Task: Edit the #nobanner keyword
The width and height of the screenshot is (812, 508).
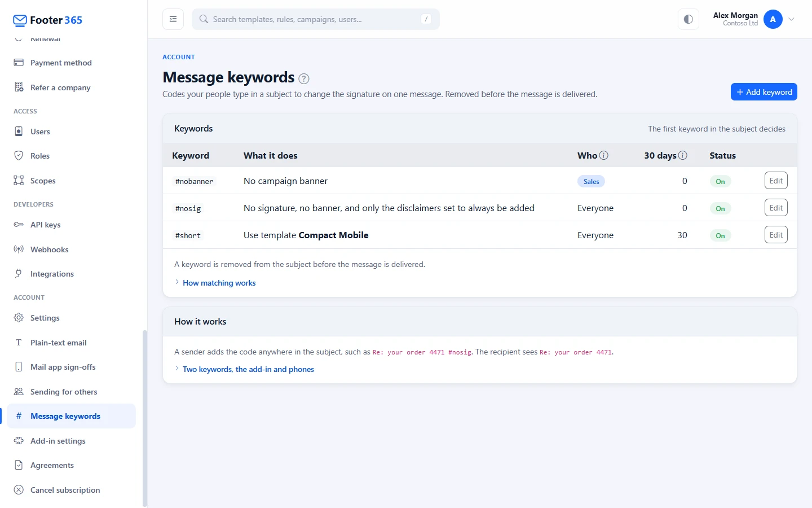Action: click(x=776, y=181)
